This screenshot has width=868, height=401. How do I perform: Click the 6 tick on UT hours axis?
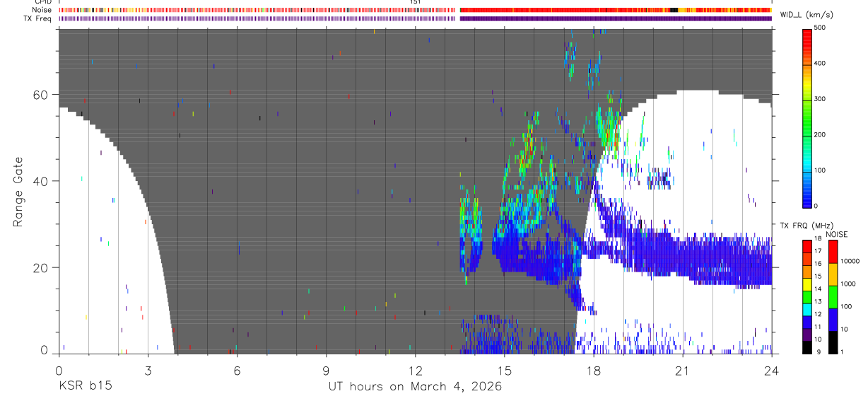click(237, 370)
